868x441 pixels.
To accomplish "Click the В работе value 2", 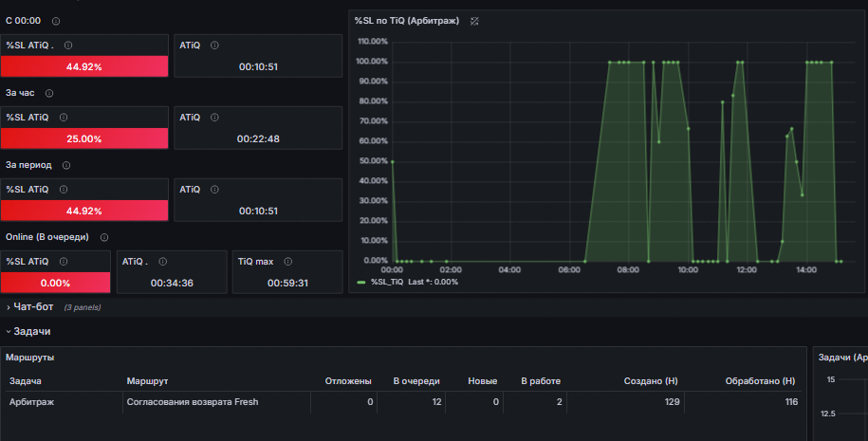I will pos(559,402).
